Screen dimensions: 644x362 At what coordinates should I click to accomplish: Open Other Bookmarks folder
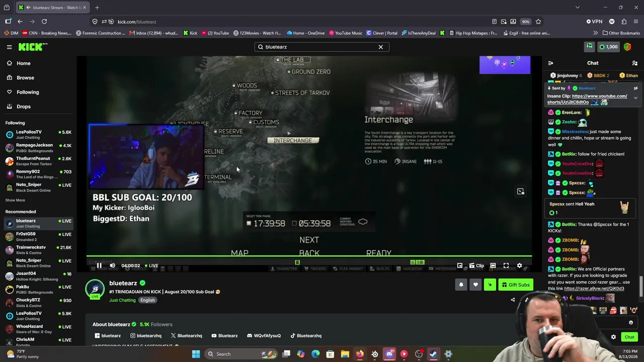[621, 33]
